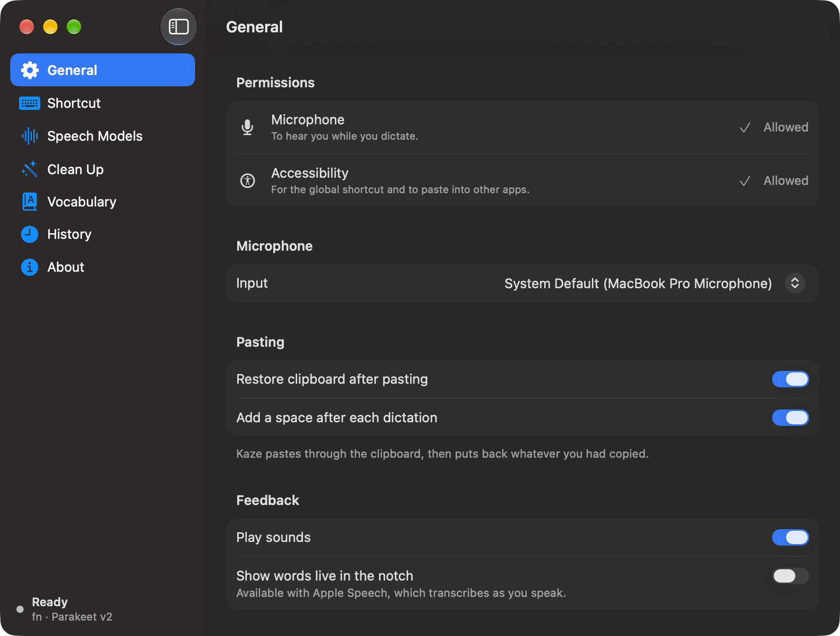The height and width of the screenshot is (636, 840).
Task: Click the green full-screen window button
Action: tap(74, 27)
